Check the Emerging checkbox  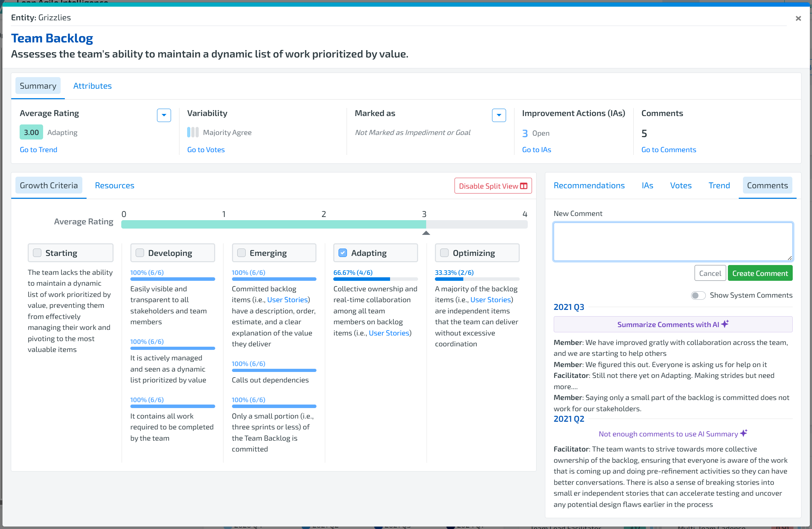click(241, 253)
